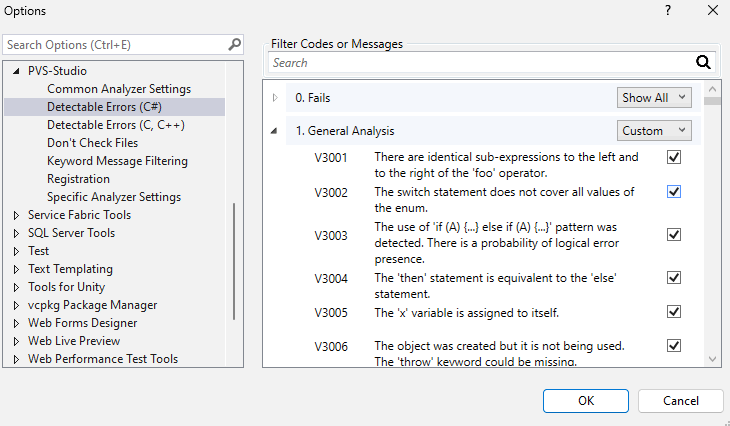Screen dimensions: 730x426
Task: Collapse the PVS-Studio tree node
Action: pyautogui.click(x=16, y=71)
